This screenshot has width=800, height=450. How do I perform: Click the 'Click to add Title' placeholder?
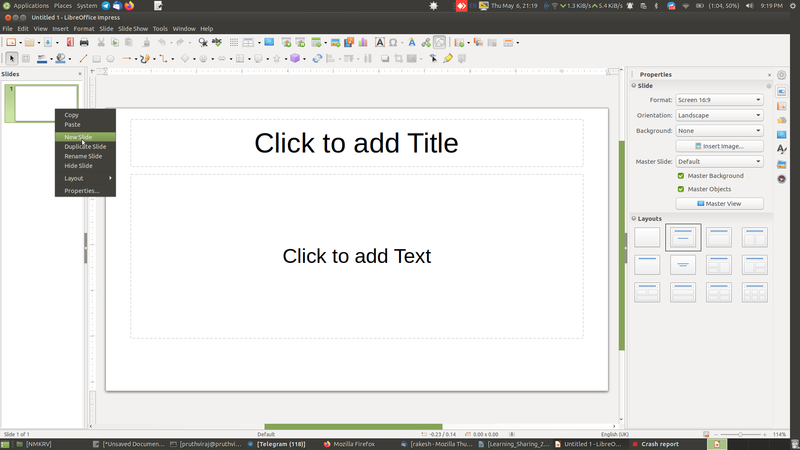click(x=357, y=143)
